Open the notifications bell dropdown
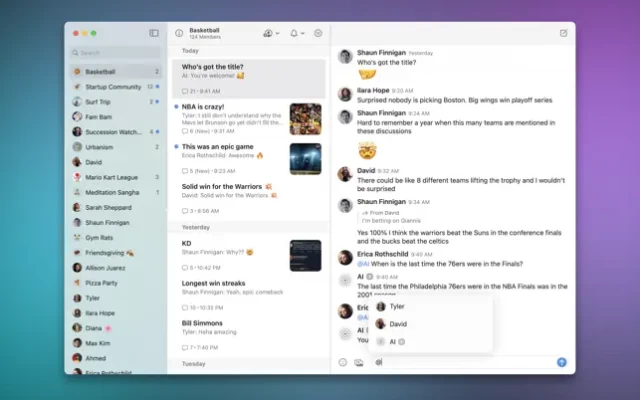The image size is (640, 400). pos(297,33)
